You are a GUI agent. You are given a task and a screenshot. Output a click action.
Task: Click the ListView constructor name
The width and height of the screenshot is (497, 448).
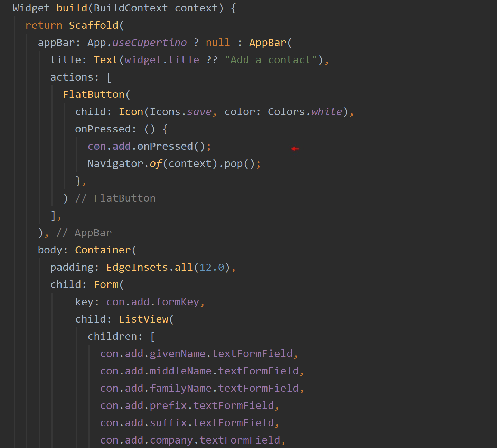(x=144, y=319)
